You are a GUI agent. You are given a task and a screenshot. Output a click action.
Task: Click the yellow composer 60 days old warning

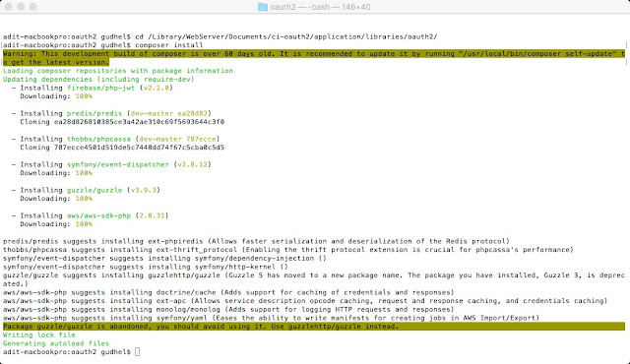coord(314,58)
